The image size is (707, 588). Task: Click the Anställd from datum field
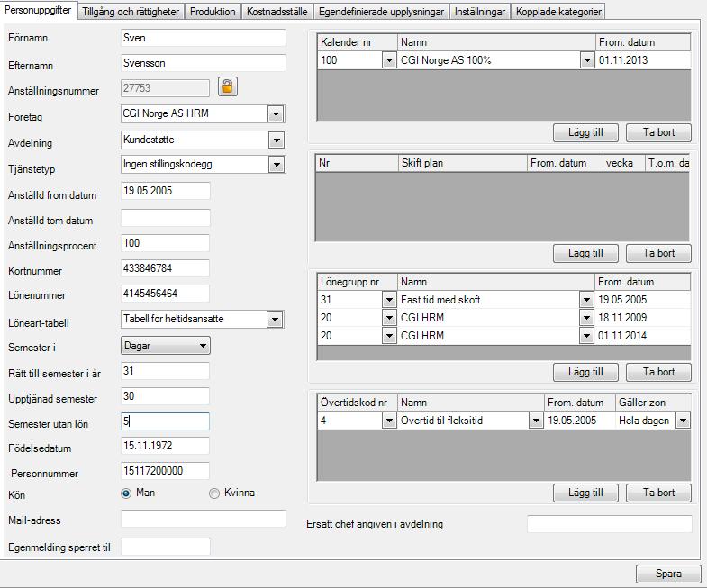(x=165, y=191)
